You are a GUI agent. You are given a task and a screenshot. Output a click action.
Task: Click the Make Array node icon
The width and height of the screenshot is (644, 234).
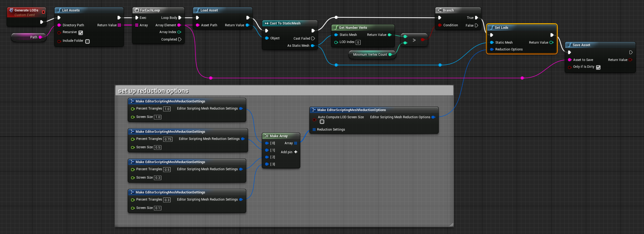click(266, 136)
